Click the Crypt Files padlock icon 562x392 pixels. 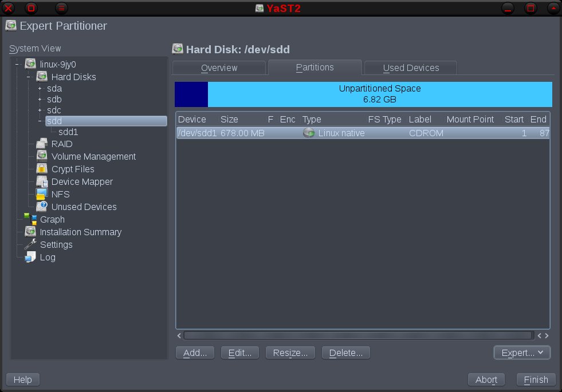[42, 169]
